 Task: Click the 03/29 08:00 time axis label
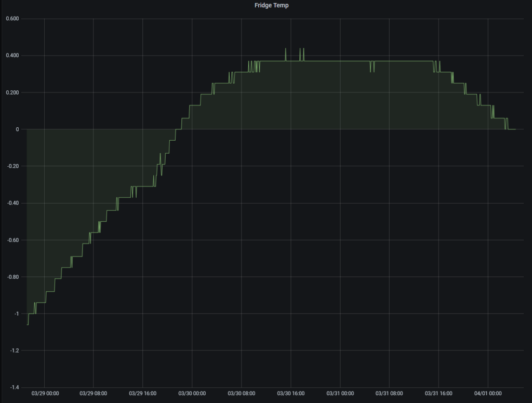94,393
